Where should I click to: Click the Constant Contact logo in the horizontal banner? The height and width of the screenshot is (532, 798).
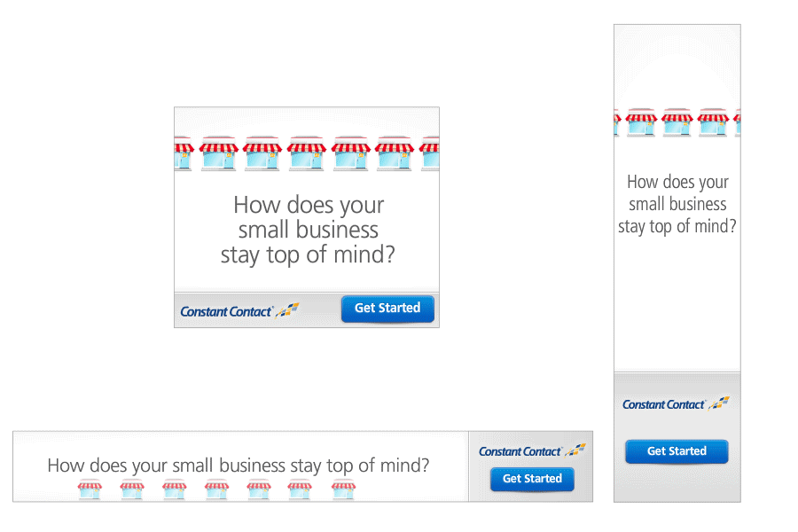pyautogui.click(x=532, y=450)
